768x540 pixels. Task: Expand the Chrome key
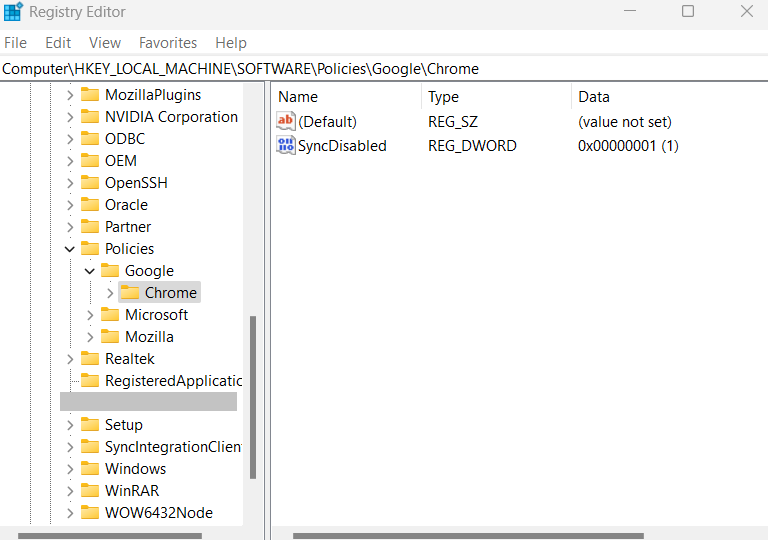(110, 293)
